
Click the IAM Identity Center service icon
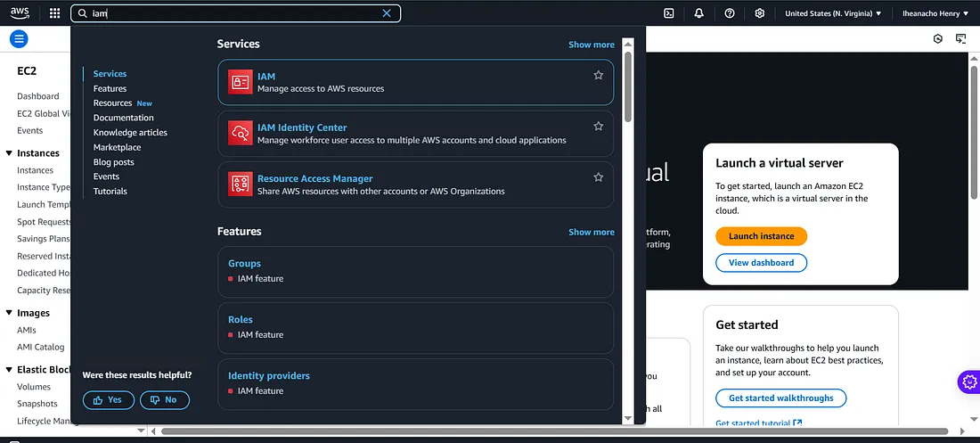240,134
